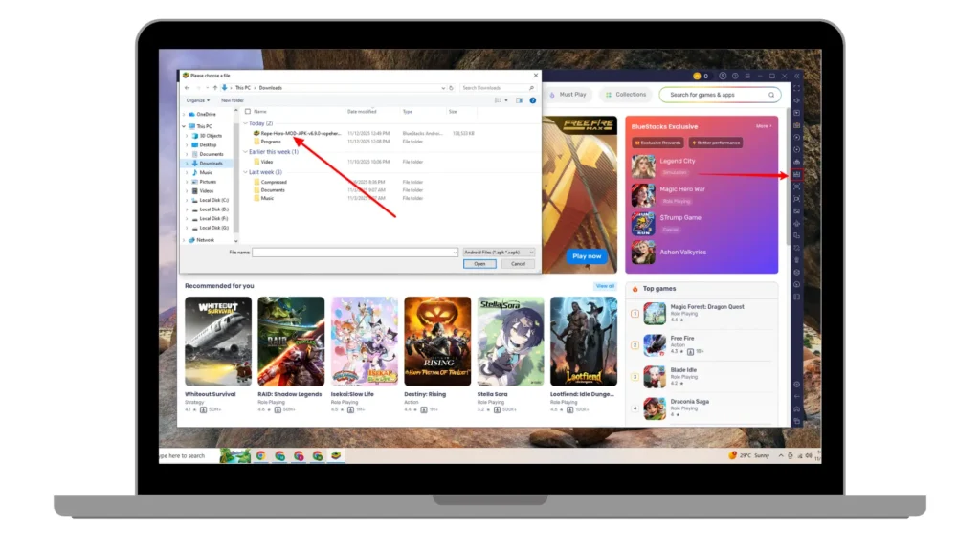Click Play now on Free Fire banner

click(x=587, y=256)
